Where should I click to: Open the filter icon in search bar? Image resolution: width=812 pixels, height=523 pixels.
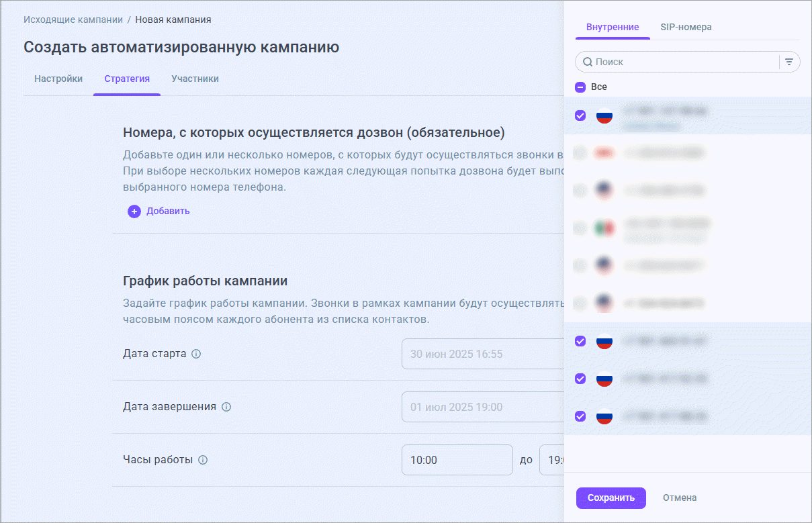point(789,62)
